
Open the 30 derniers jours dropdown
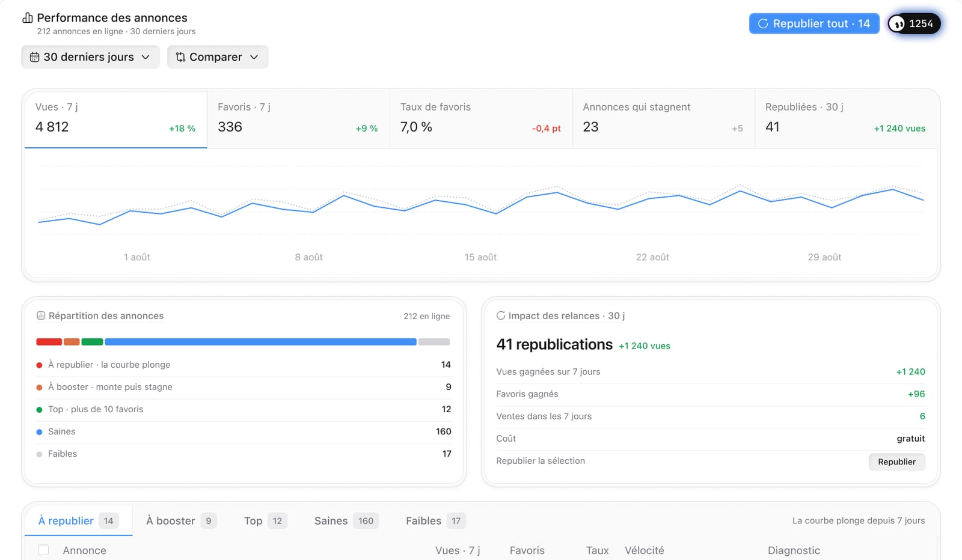pos(91,57)
